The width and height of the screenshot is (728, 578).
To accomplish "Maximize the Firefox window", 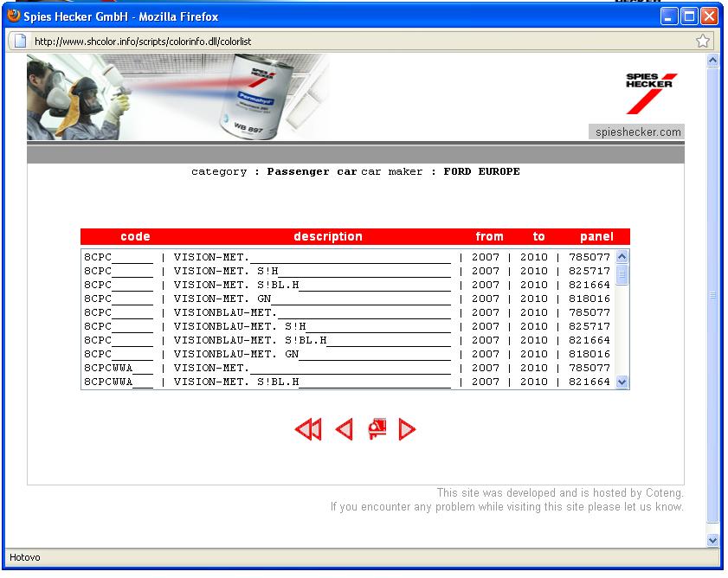I will coord(690,16).
